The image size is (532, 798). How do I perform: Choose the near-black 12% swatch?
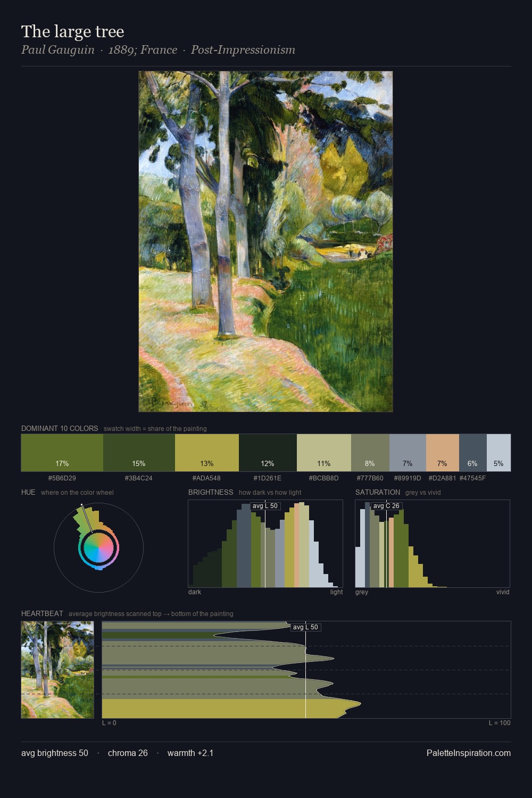[268, 453]
